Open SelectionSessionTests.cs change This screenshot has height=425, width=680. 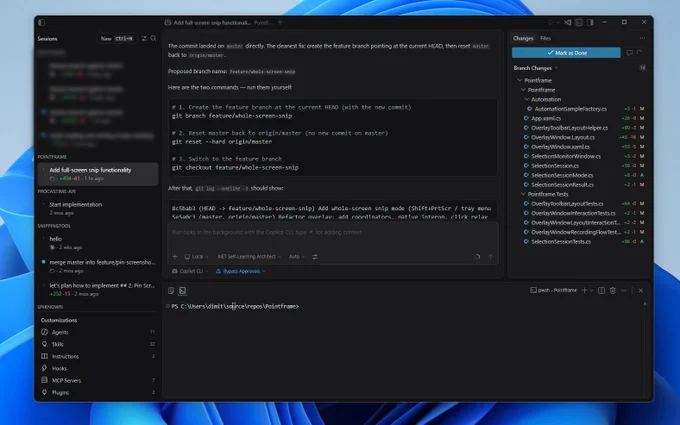point(561,242)
